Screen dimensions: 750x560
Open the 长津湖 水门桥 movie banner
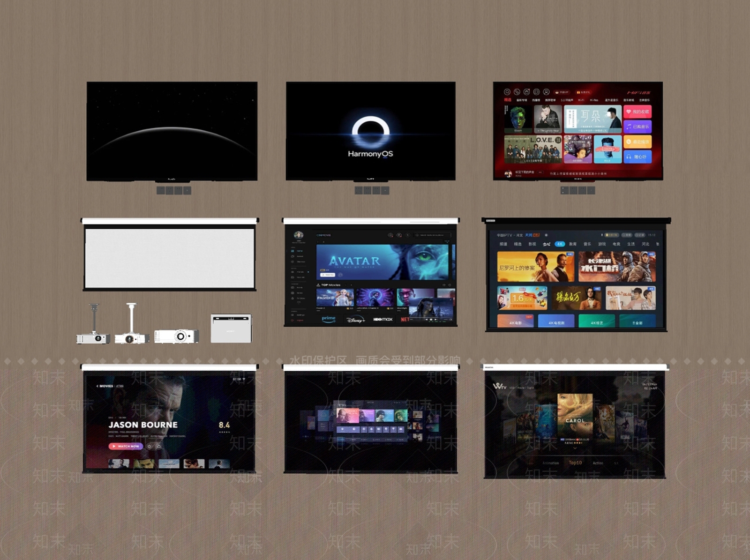(617, 266)
